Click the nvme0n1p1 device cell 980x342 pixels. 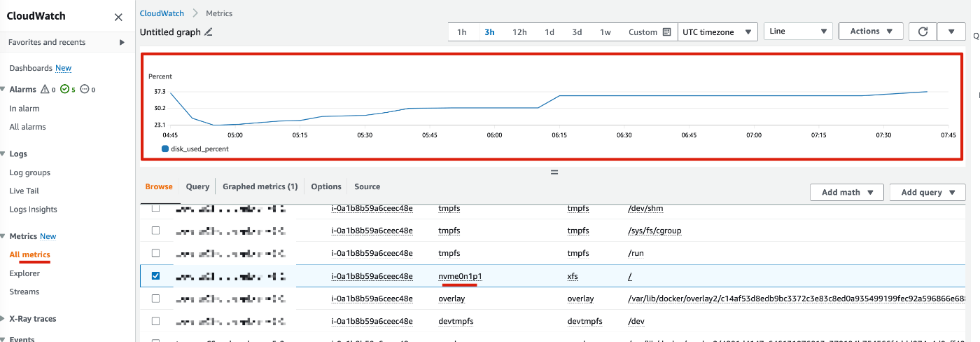pos(460,276)
